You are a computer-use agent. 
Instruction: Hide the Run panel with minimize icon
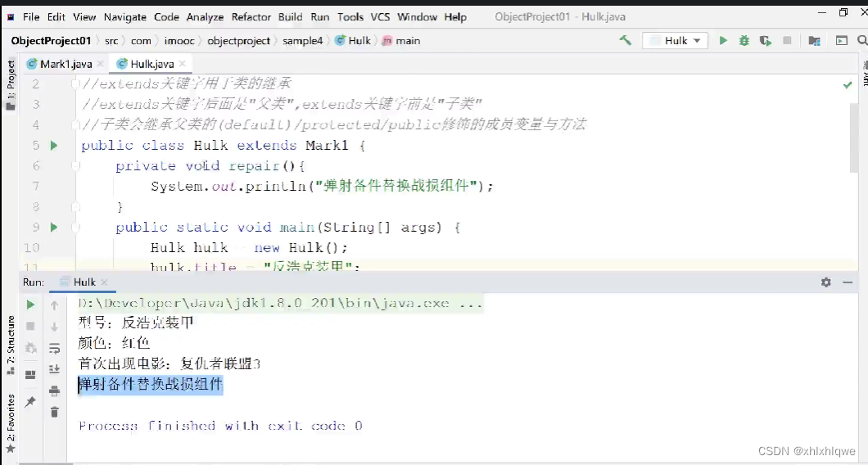(x=848, y=282)
